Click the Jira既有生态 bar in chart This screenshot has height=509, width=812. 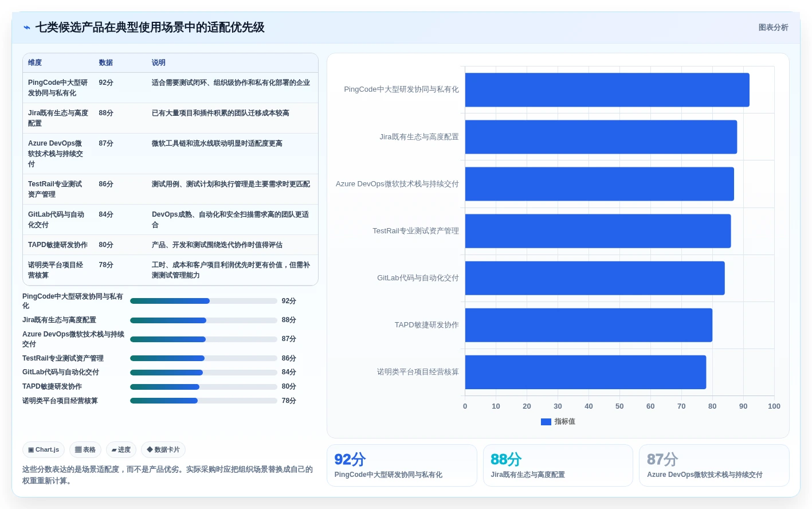click(x=601, y=137)
